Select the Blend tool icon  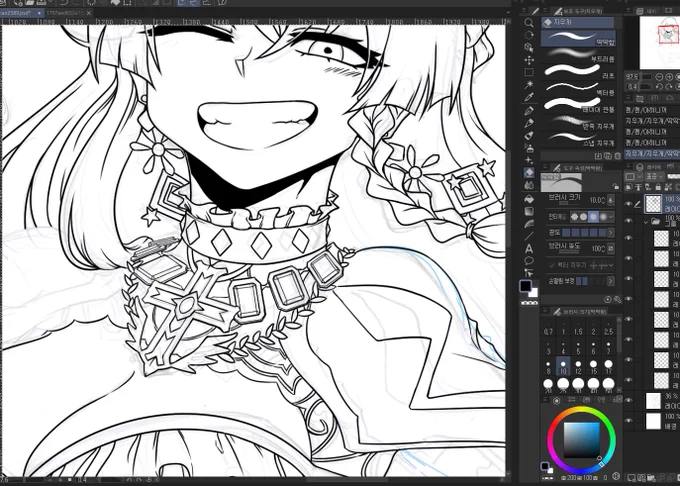click(529, 185)
